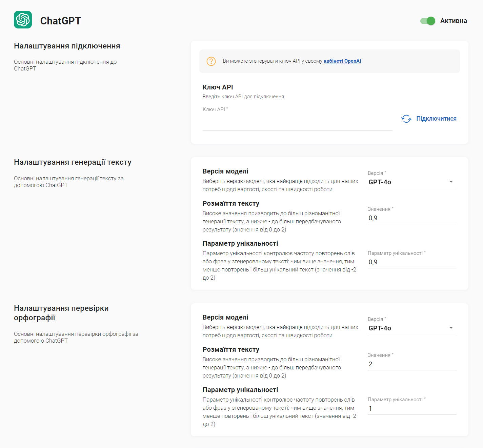Viewport: 483px width, 448px height.
Task: Click Розмаїття тексту heading in text generation card
Action: click(x=231, y=203)
